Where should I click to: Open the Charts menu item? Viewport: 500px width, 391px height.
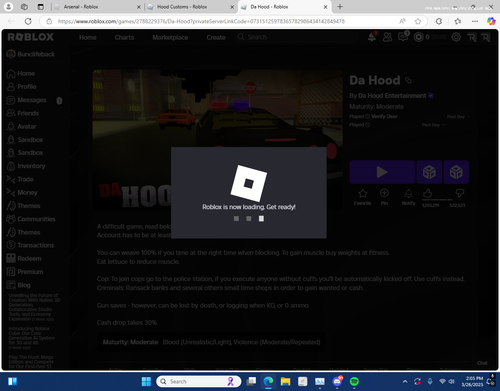click(124, 37)
